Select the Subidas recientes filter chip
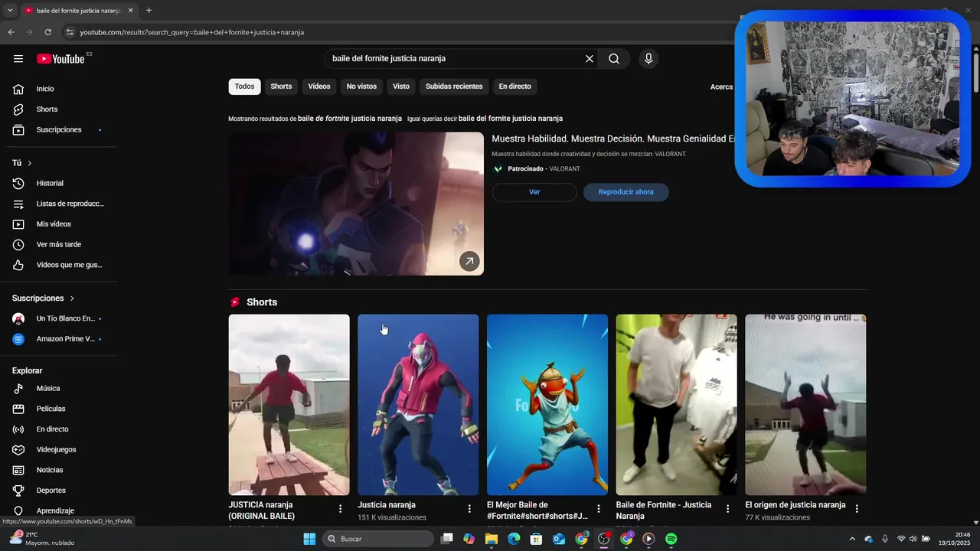 click(x=454, y=86)
